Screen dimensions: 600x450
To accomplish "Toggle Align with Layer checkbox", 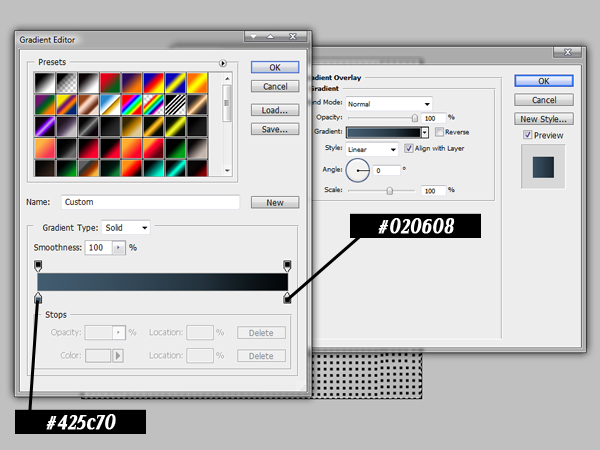I will (x=409, y=148).
